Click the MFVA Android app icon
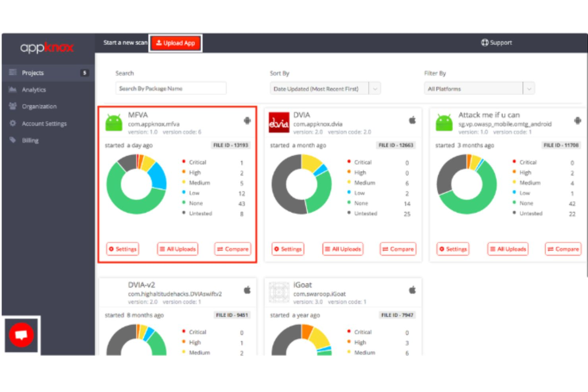The image size is (588, 392). (114, 123)
